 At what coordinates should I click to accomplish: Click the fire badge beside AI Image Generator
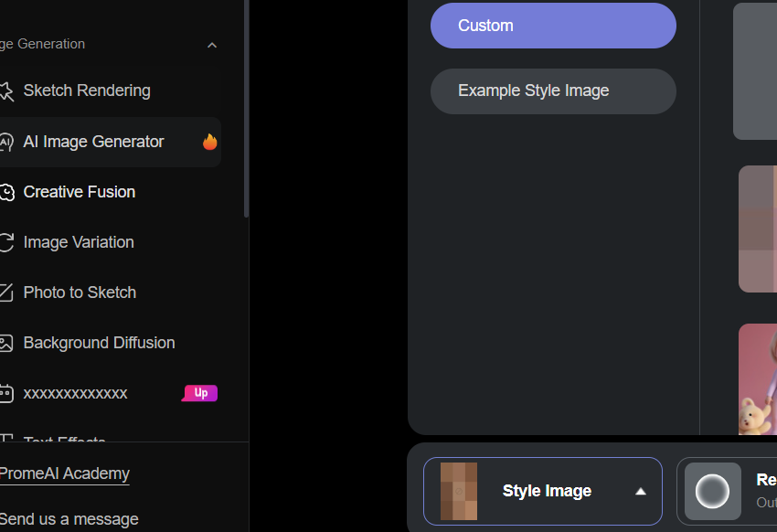tap(210, 142)
